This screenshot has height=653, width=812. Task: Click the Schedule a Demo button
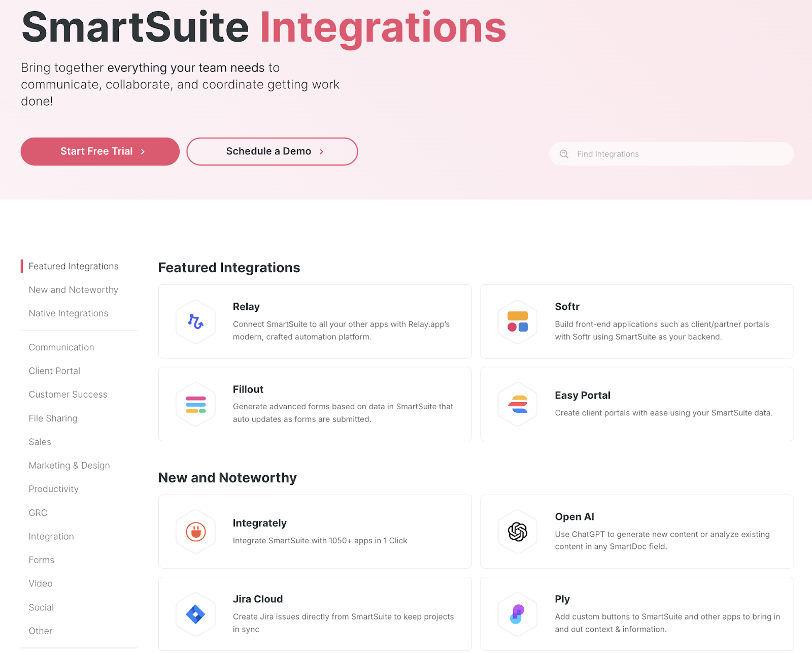tap(272, 151)
